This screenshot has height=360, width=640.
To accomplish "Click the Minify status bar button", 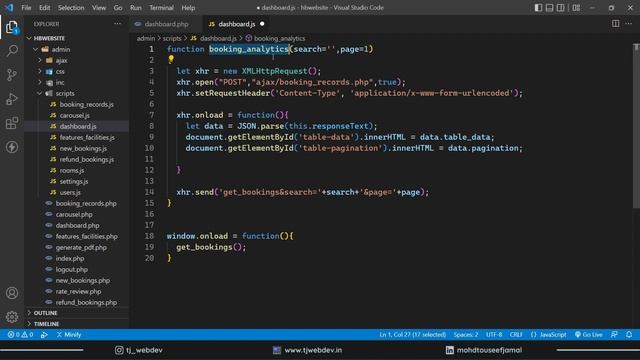I will tap(69, 335).
